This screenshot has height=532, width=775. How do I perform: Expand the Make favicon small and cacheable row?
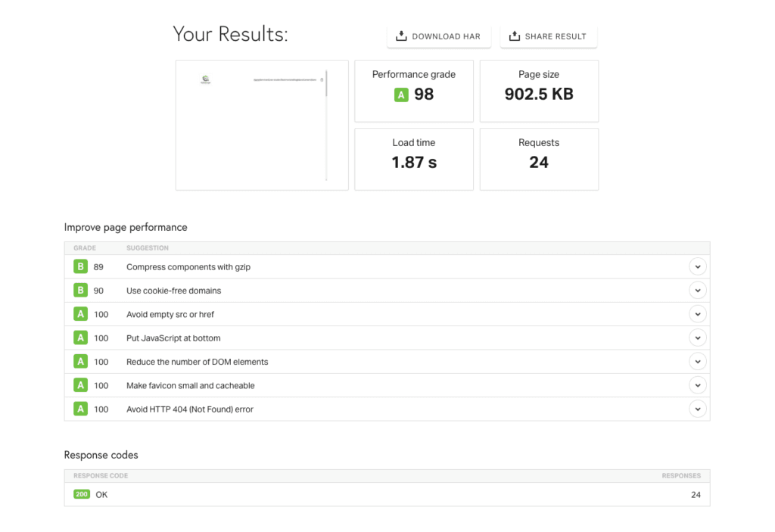pos(697,385)
